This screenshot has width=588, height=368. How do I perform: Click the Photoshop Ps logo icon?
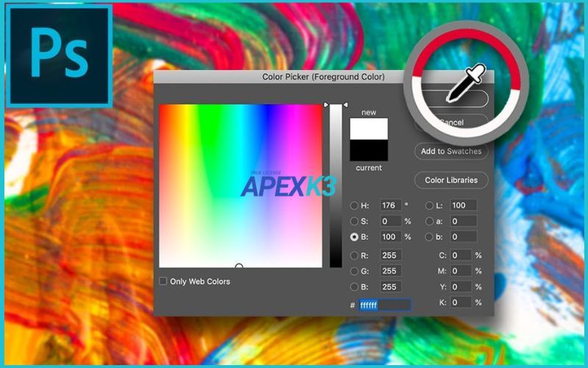tap(59, 56)
